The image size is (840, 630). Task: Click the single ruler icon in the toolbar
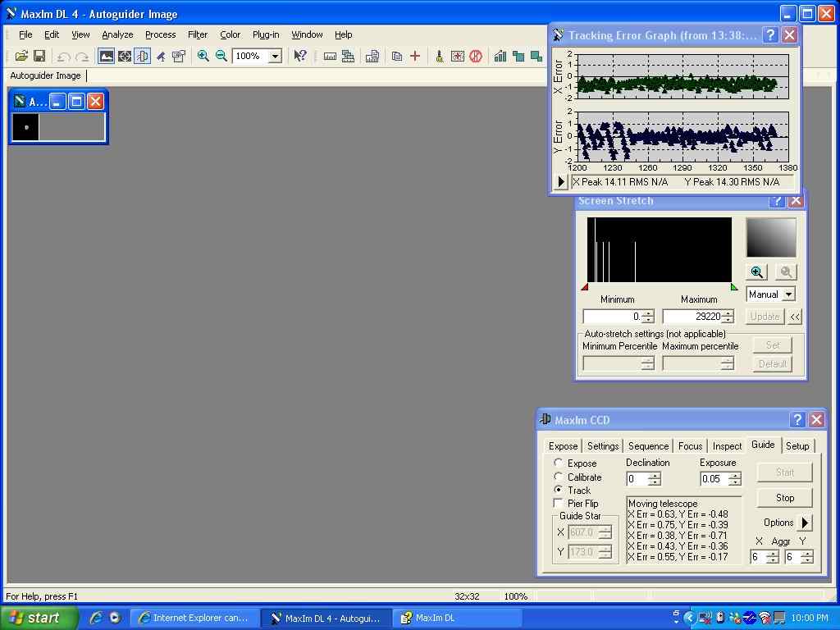click(330, 56)
